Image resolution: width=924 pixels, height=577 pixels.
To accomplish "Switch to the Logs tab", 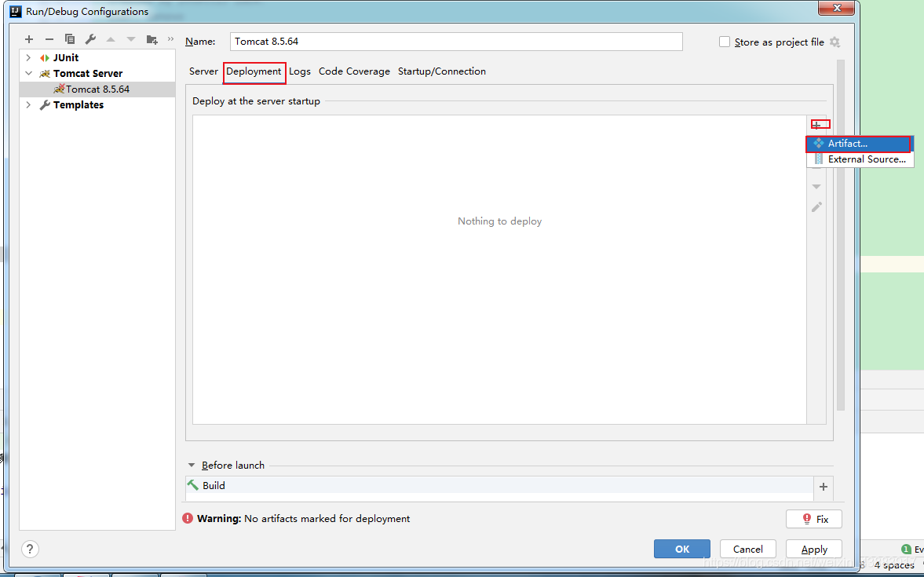I will (x=300, y=71).
